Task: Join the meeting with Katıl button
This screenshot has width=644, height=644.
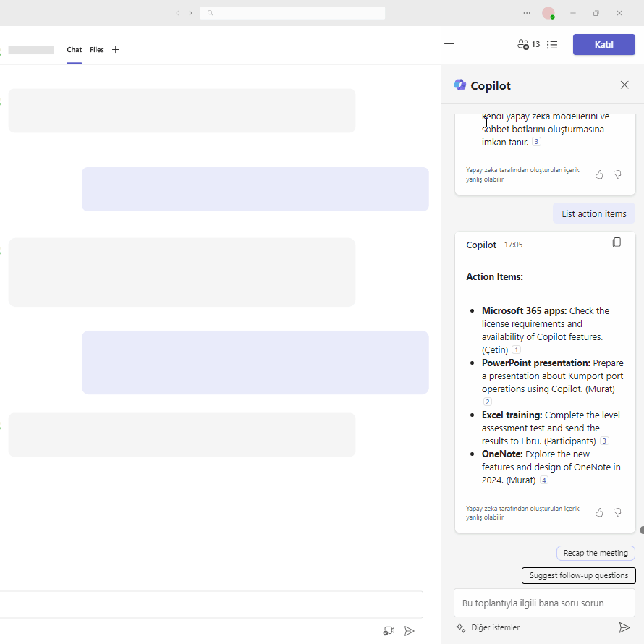Action: [x=603, y=44]
